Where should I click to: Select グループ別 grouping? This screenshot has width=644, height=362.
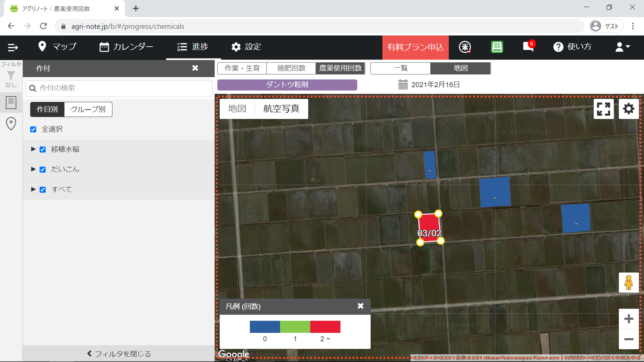tap(88, 109)
